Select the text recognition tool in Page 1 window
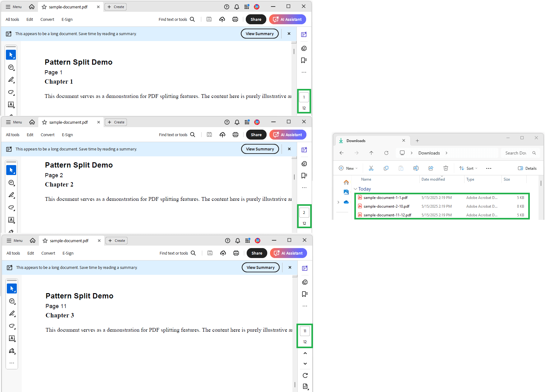 point(11,105)
